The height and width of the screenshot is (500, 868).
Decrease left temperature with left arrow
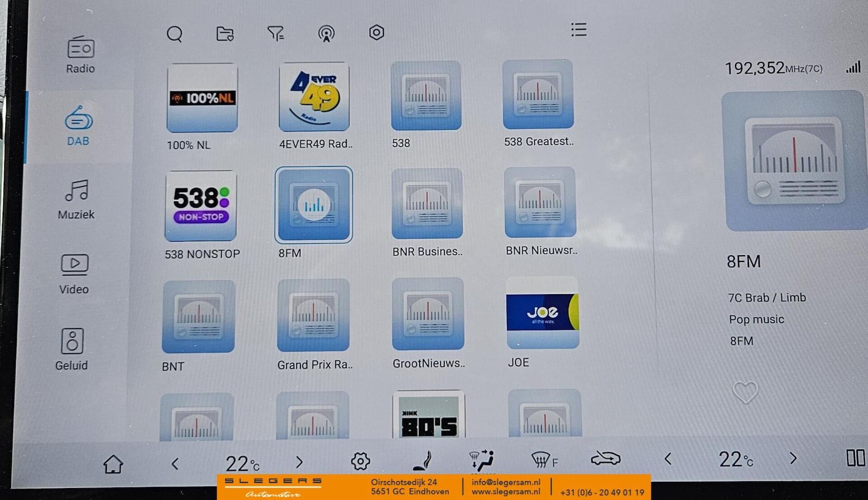click(x=175, y=464)
